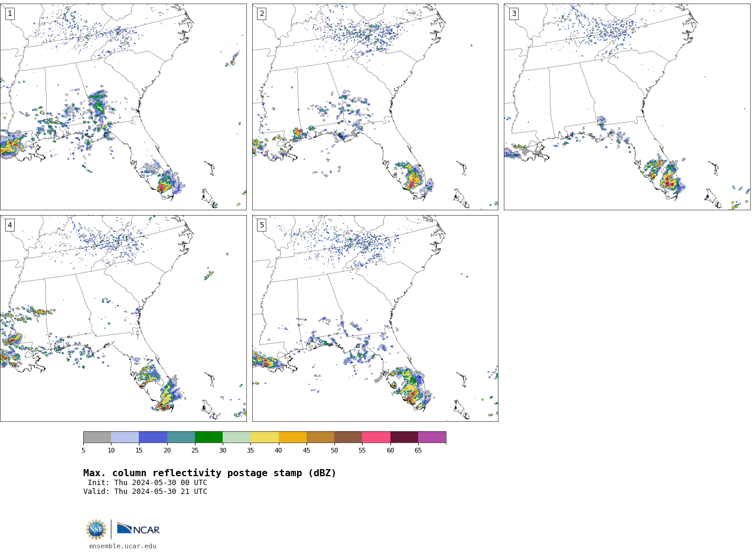The height and width of the screenshot is (553, 756).
Task: Click the Max. column reflectivity title
Action: tap(210, 473)
